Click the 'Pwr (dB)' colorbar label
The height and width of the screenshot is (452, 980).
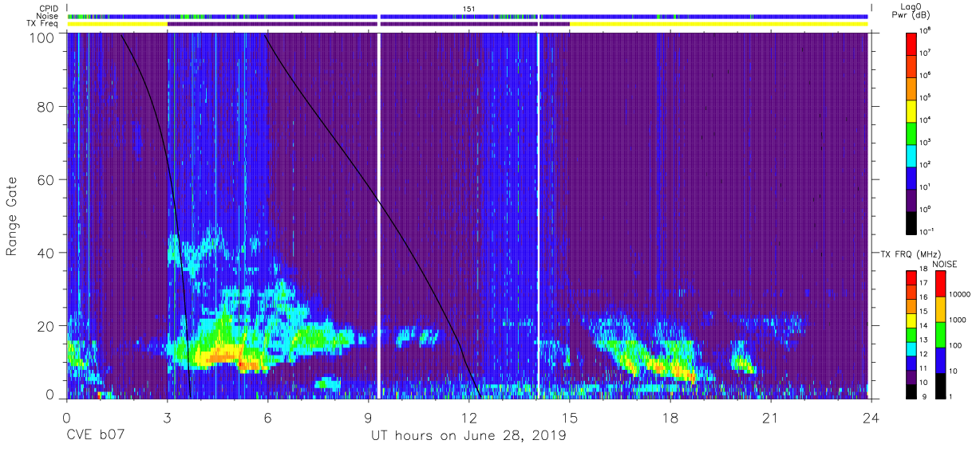click(912, 15)
